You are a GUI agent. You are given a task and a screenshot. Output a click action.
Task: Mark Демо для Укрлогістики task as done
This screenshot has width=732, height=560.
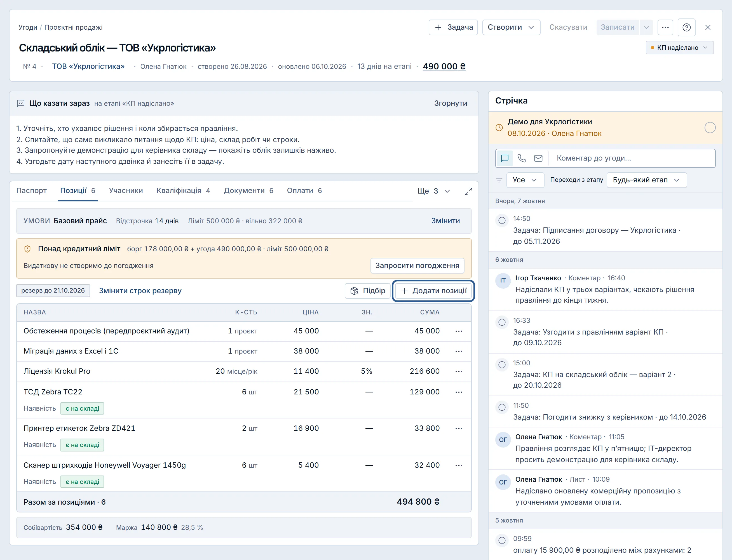tap(710, 128)
